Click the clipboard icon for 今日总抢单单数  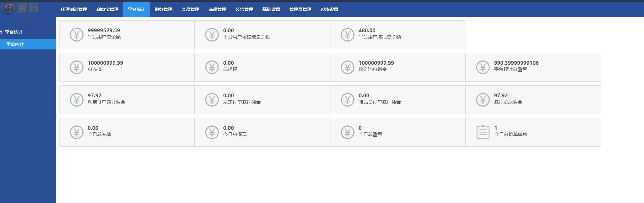point(483,132)
